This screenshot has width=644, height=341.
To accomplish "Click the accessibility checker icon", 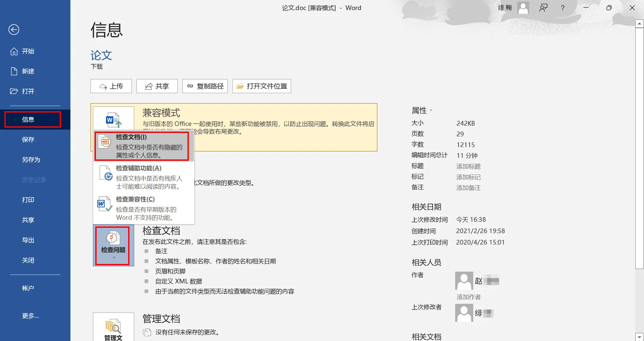I will (x=106, y=173).
